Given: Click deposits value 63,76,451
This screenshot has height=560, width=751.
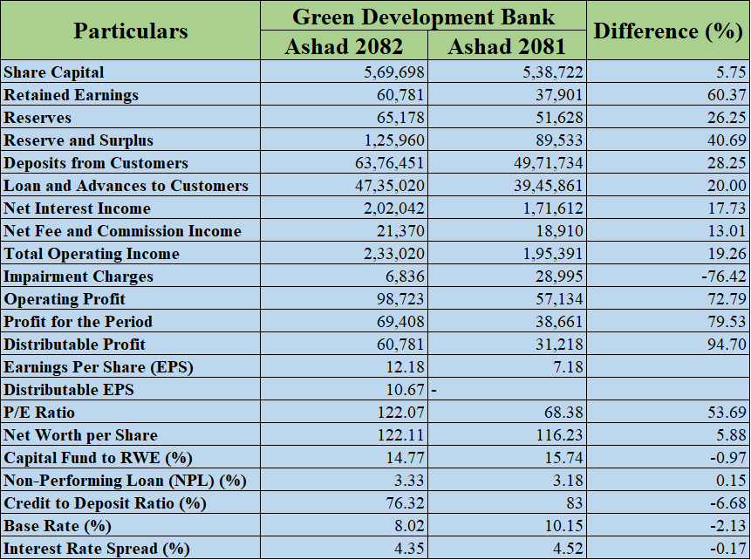Looking at the screenshot, I should [x=390, y=163].
